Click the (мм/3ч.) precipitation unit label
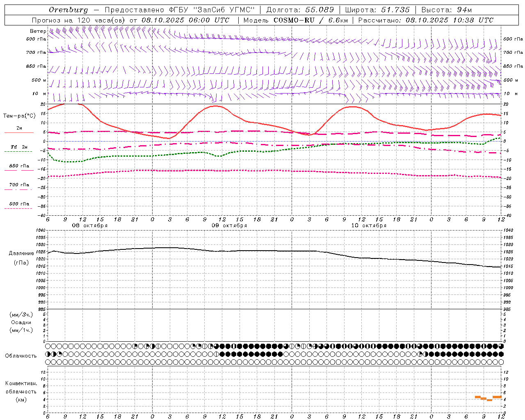This screenshot has height=420, width=525. click(x=21, y=315)
